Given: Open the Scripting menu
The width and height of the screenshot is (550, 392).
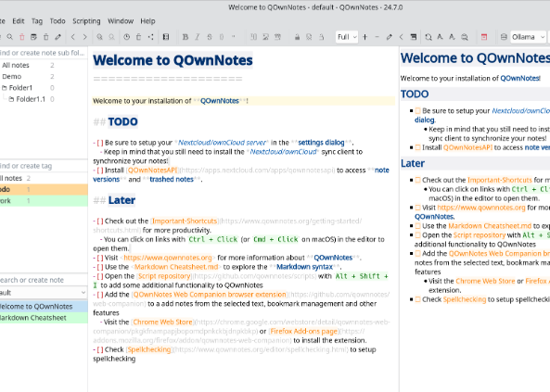Looking at the screenshot, I should 86,21.
